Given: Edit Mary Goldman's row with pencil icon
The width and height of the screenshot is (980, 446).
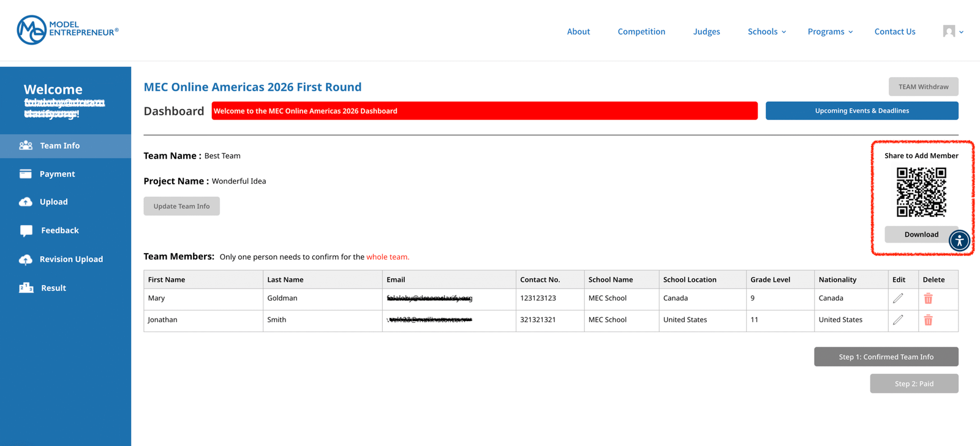Looking at the screenshot, I should point(898,298).
